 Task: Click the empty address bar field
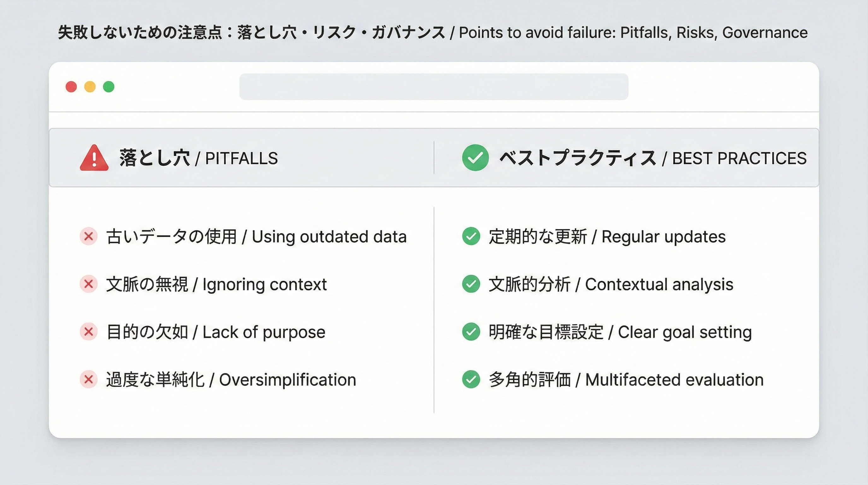[x=434, y=87]
